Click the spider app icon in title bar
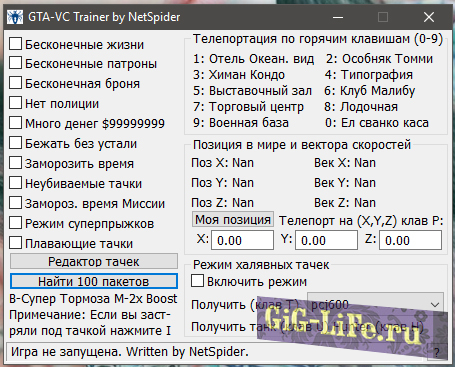This screenshot has height=367, width=455. [15, 17]
